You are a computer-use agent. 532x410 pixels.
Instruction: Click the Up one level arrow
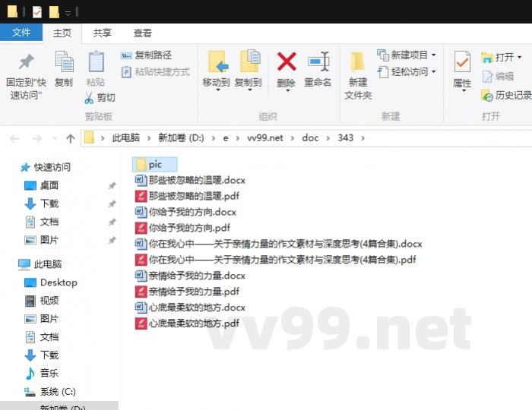[71, 138]
